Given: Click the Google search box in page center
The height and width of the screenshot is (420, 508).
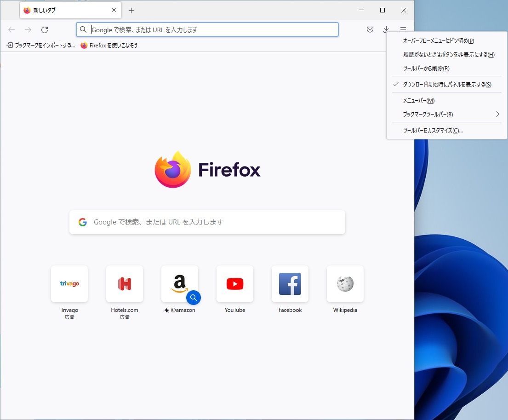Looking at the screenshot, I should pyautogui.click(x=207, y=222).
